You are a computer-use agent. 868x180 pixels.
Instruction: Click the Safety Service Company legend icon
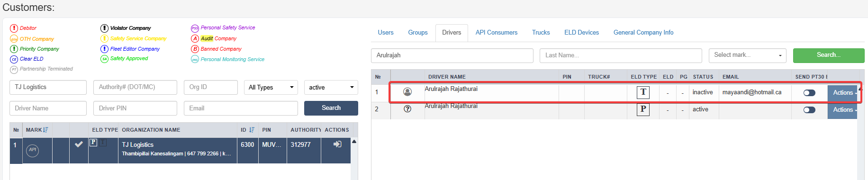104,38
